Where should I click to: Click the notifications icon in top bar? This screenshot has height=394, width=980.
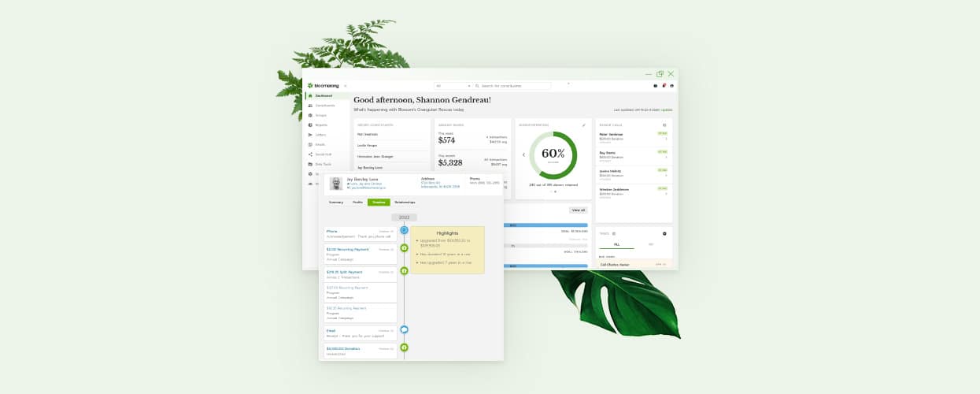(x=664, y=85)
